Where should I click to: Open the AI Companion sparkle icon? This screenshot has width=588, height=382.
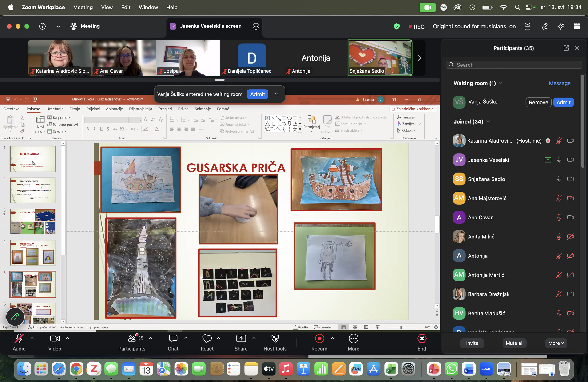[x=560, y=26]
